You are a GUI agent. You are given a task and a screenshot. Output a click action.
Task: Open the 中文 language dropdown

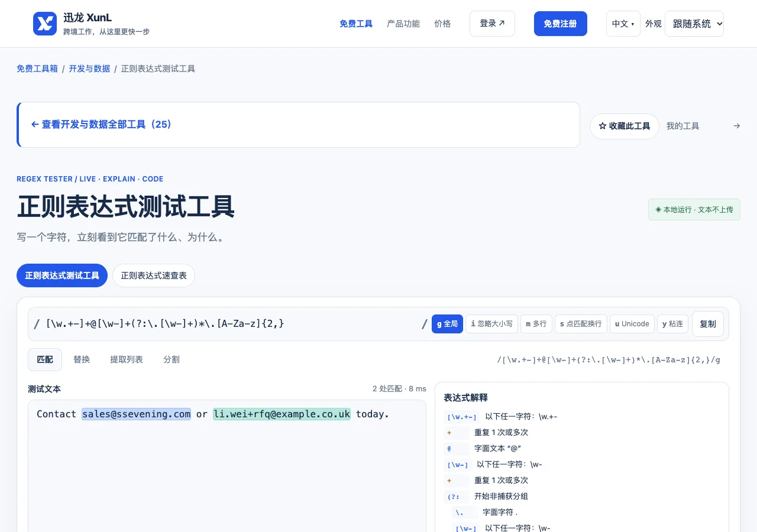click(623, 24)
